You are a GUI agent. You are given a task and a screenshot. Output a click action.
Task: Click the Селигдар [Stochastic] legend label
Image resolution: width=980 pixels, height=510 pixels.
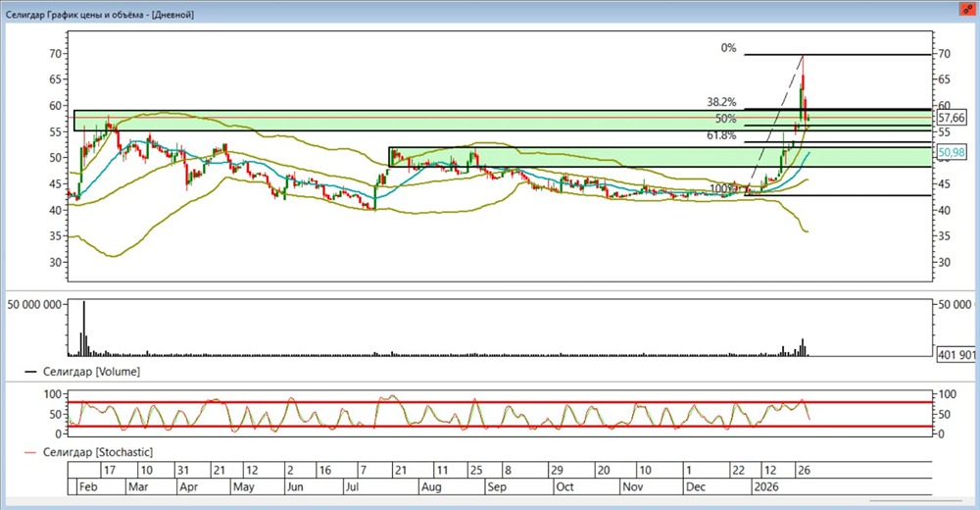pyautogui.click(x=96, y=451)
